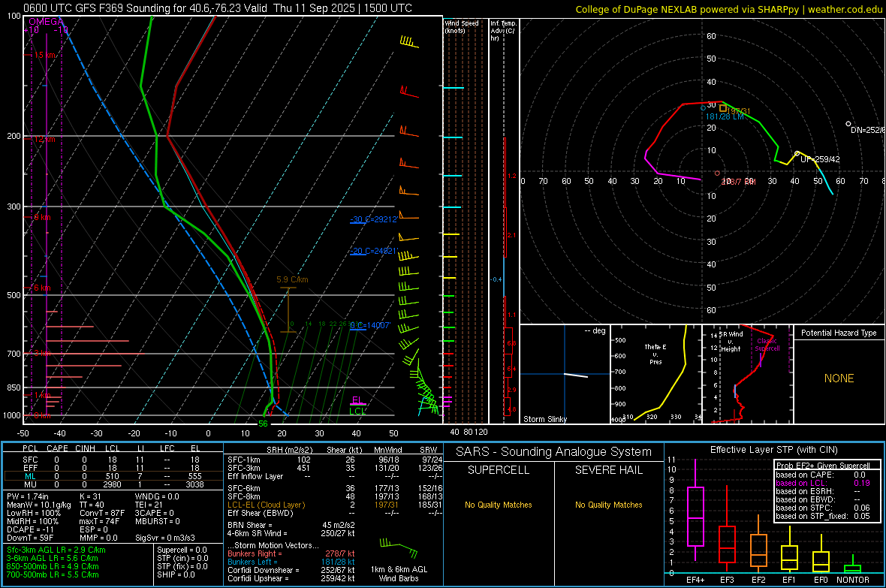Click the SARS - Sounding Analogue System title
886x588 pixels.
click(554, 452)
